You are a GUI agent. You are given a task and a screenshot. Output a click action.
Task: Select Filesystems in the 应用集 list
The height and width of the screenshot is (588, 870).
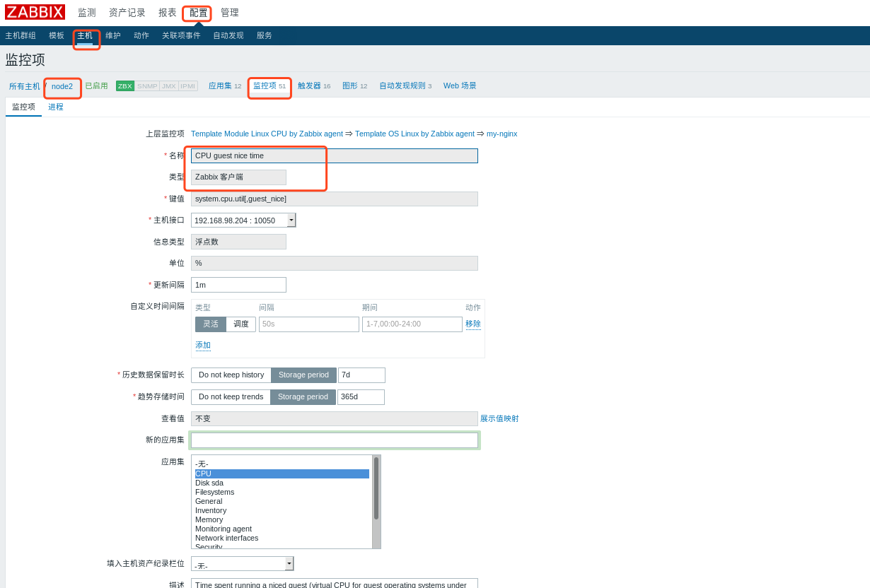click(x=214, y=492)
